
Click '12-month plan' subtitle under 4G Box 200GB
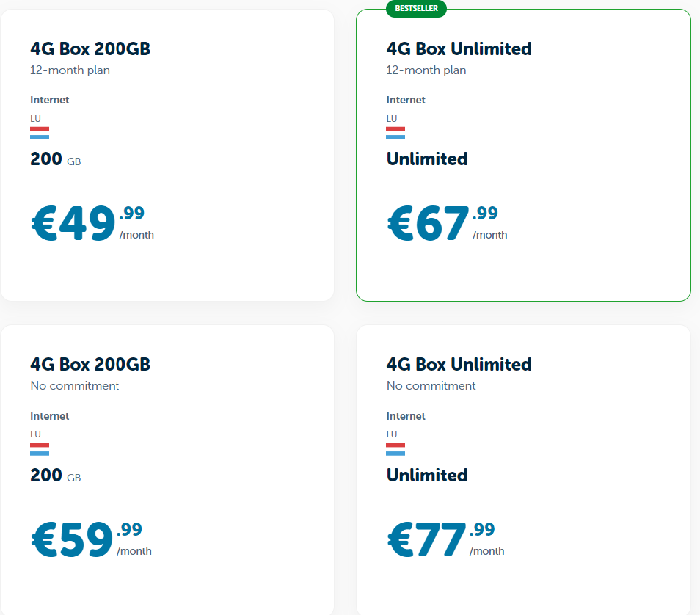click(70, 70)
